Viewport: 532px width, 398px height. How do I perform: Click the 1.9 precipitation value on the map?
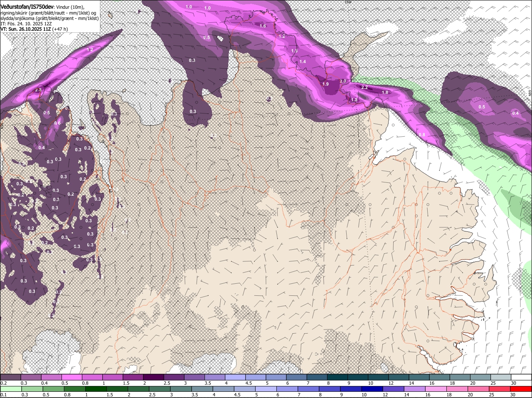click(325, 84)
